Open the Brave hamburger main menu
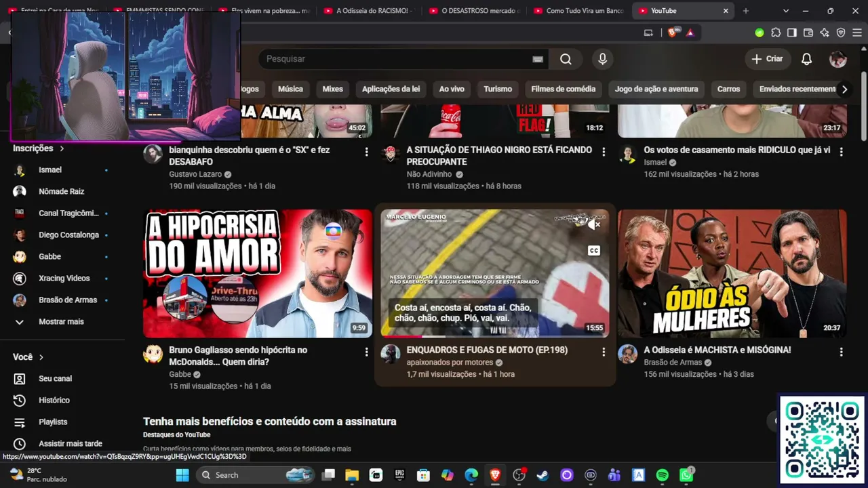Image resolution: width=868 pixels, height=488 pixels. [x=856, y=33]
